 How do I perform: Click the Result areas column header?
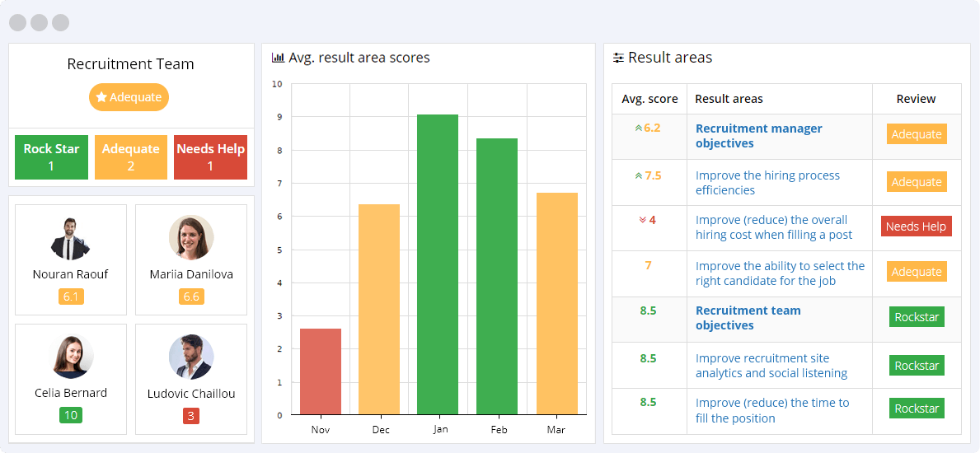[729, 99]
